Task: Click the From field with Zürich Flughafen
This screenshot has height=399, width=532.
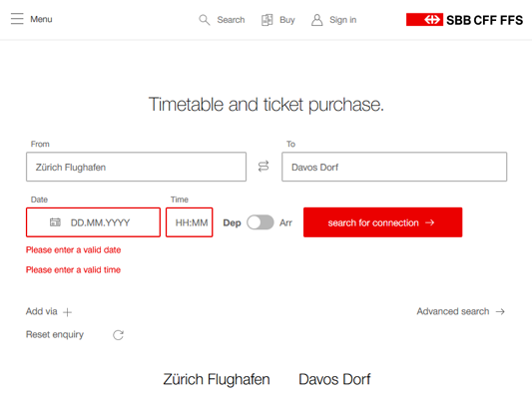Action: [136, 167]
